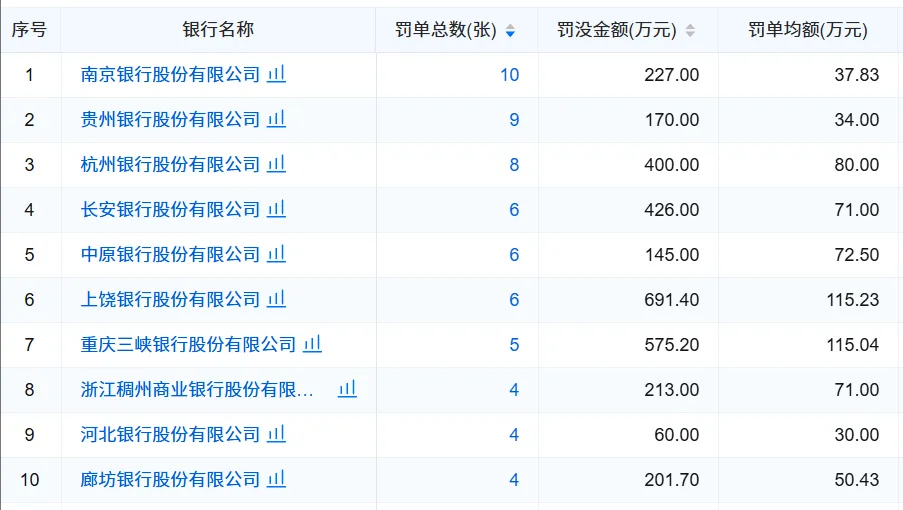Select average cell 34.00
This screenshot has width=903, height=510.
[x=857, y=120]
